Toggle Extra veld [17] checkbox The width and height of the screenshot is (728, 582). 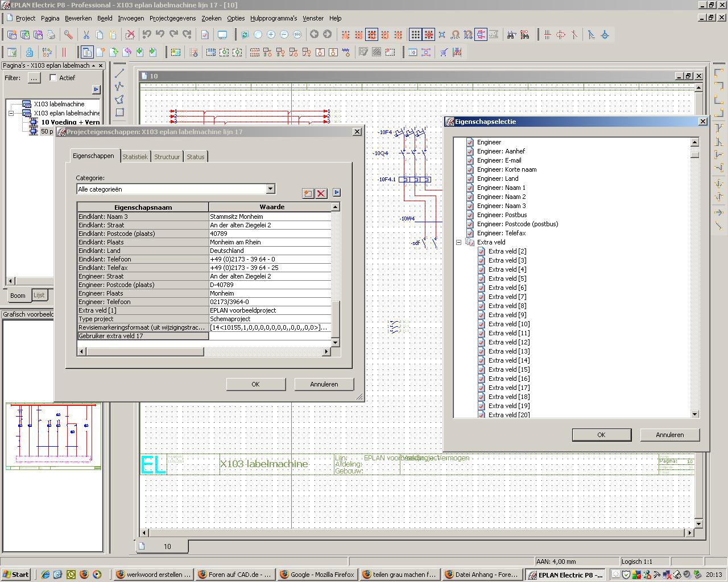click(x=481, y=388)
